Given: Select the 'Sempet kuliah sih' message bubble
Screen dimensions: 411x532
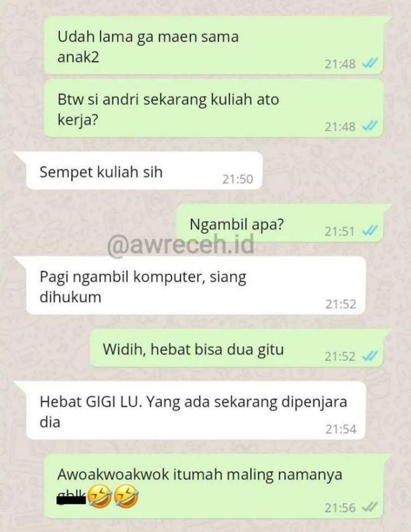Looking at the screenshot, I should tap(144, 171).
